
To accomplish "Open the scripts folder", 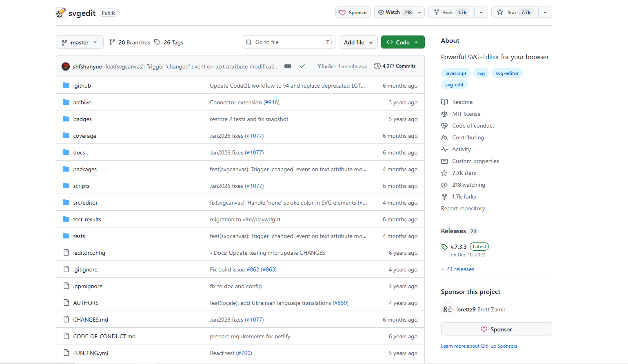I will [x=81, y=186].
